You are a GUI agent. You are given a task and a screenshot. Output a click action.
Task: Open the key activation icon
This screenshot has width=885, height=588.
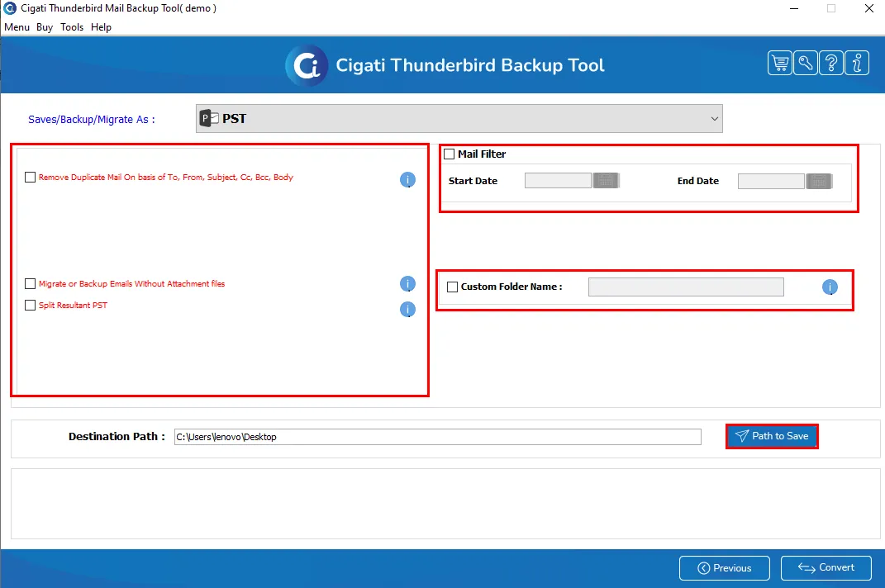pos(806,63)
